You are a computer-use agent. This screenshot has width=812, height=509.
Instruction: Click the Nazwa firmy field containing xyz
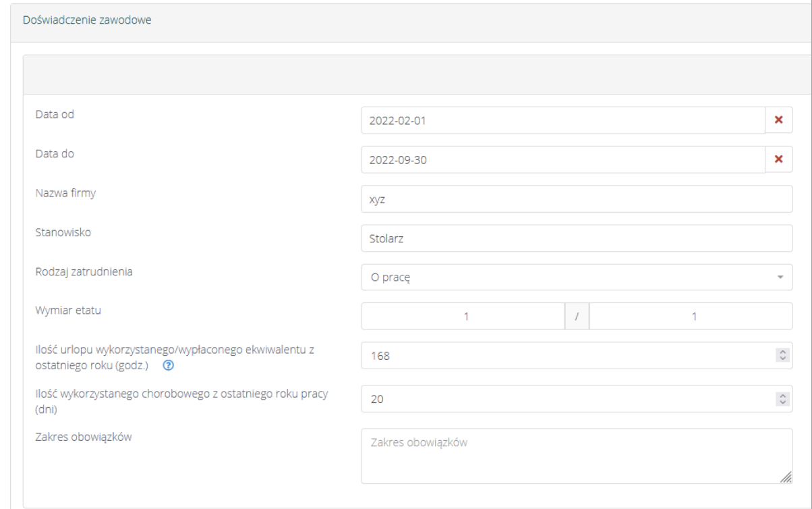tap(576, 199)
